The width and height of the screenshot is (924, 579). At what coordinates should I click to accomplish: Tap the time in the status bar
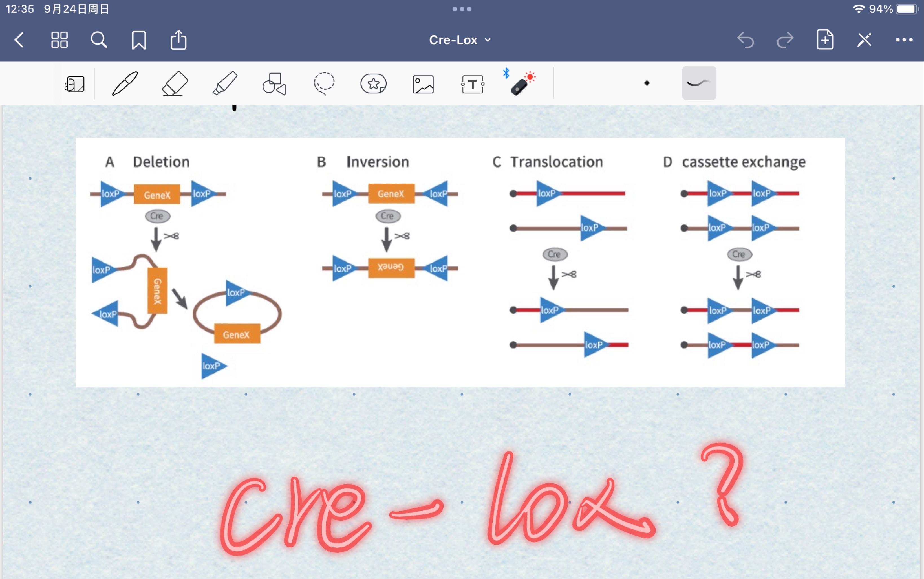click(x=20, y=9)
